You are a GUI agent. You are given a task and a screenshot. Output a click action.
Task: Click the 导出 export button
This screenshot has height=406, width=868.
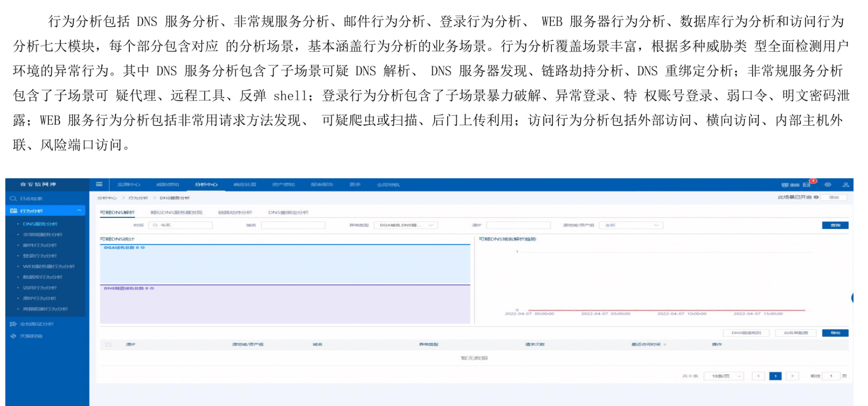pyautogui.click(x=835, y=333)
